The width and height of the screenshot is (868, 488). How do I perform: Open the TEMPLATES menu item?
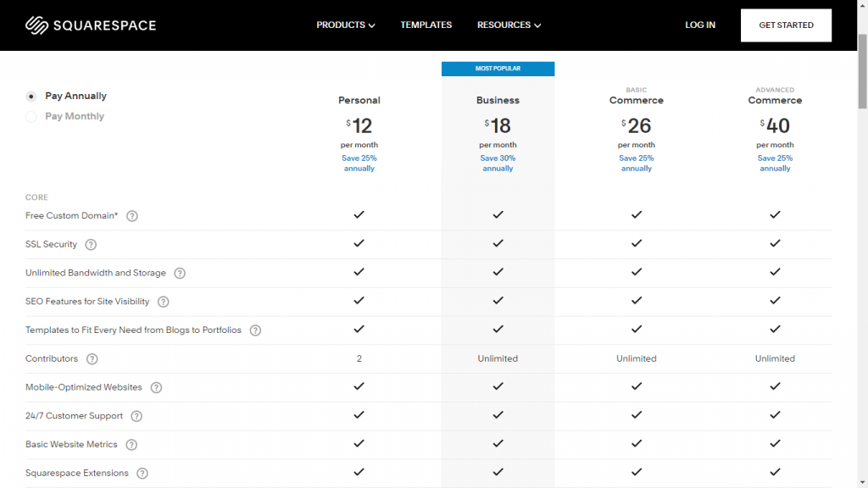coord(426,25)
